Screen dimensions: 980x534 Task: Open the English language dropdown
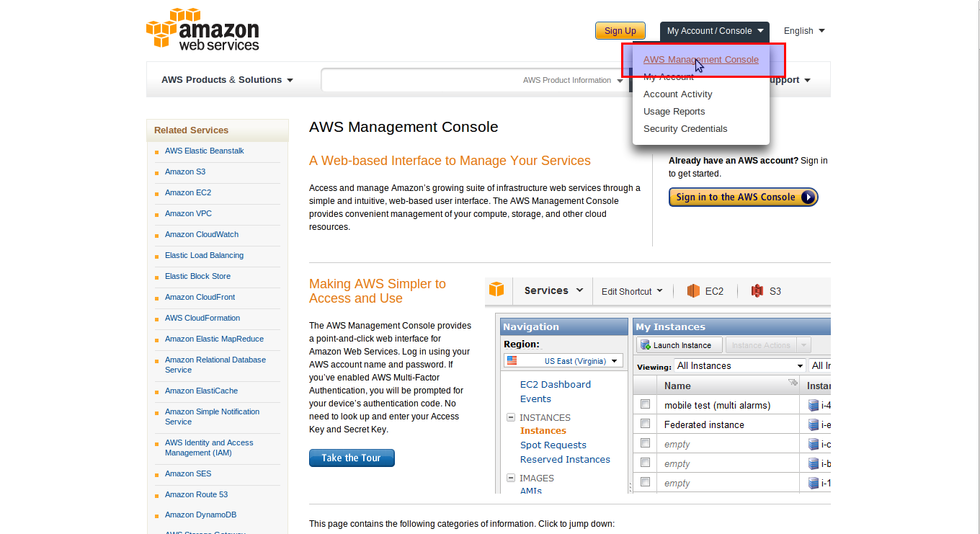(x=804, y=31)
